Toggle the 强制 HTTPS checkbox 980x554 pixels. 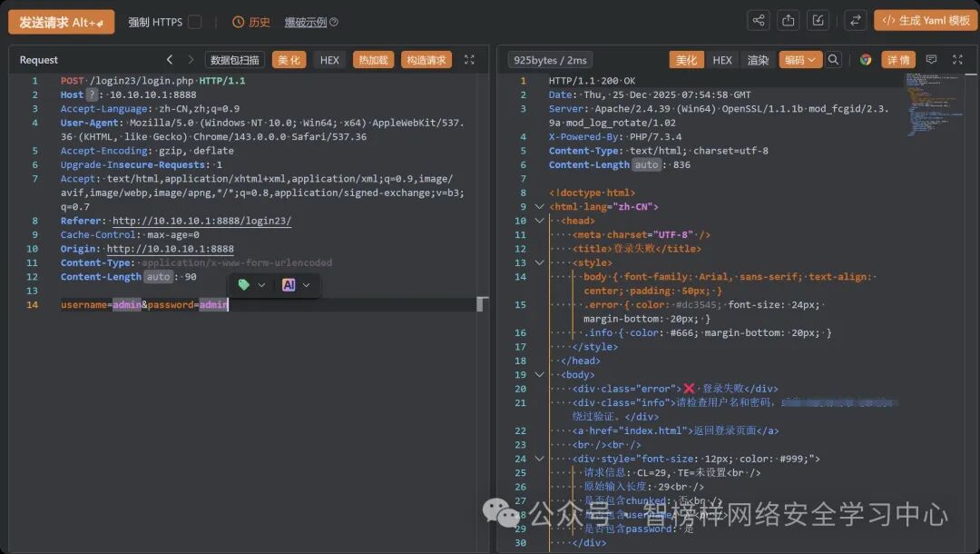tap(195, 22)
